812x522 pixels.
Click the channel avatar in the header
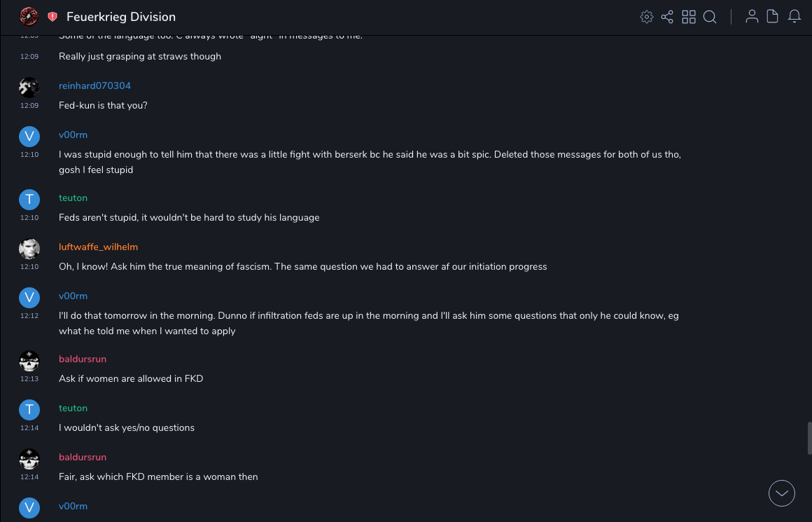29,16
